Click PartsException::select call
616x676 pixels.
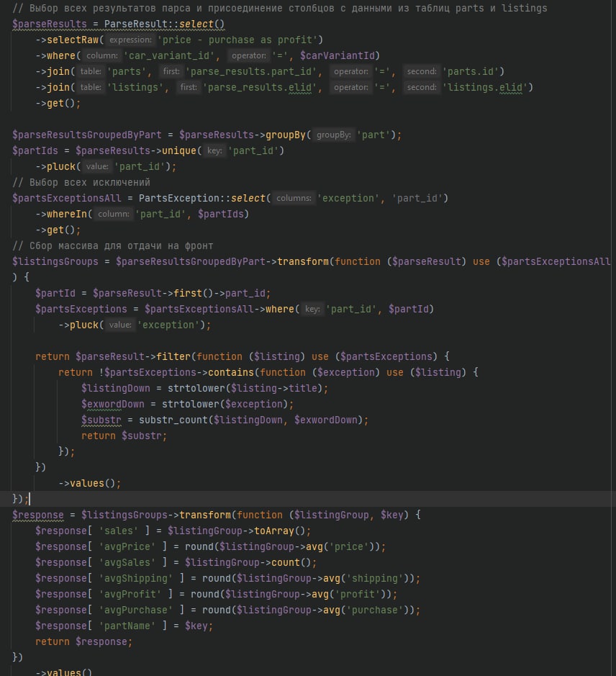coord(201,198)
